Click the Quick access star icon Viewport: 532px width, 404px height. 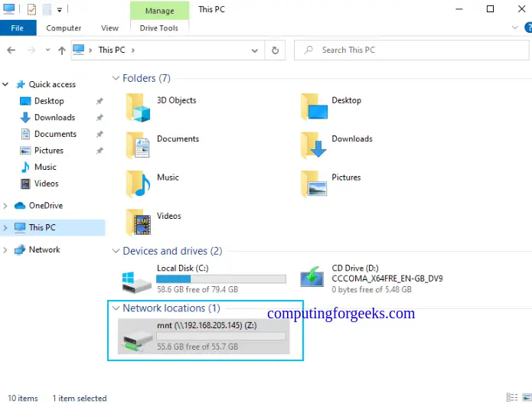pyautogui.click(x=21, y=84)
